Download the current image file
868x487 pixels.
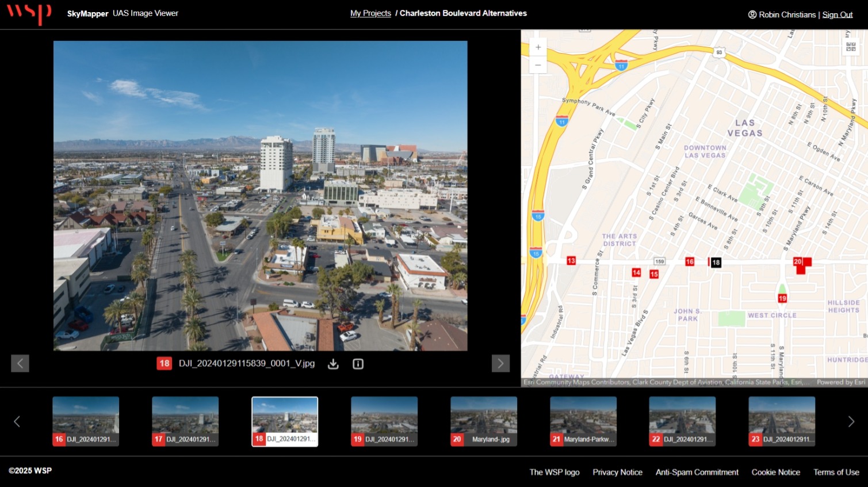[333, 364]
